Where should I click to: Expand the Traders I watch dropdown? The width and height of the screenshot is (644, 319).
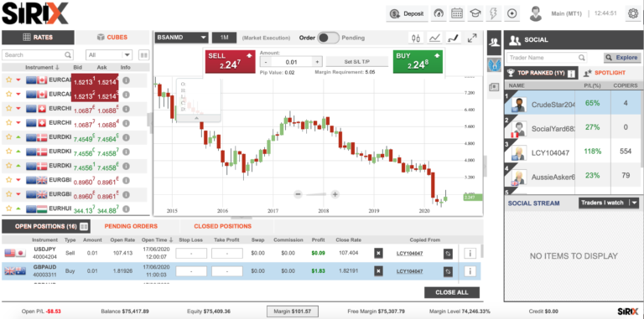[x=609, y=203]
